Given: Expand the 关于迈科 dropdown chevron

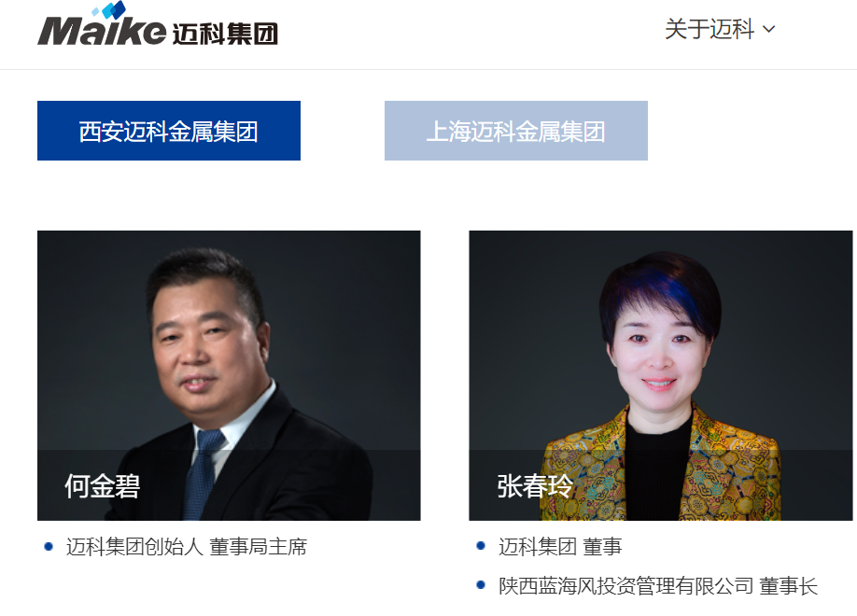Looking at the screenshot, I should (768, 30).
